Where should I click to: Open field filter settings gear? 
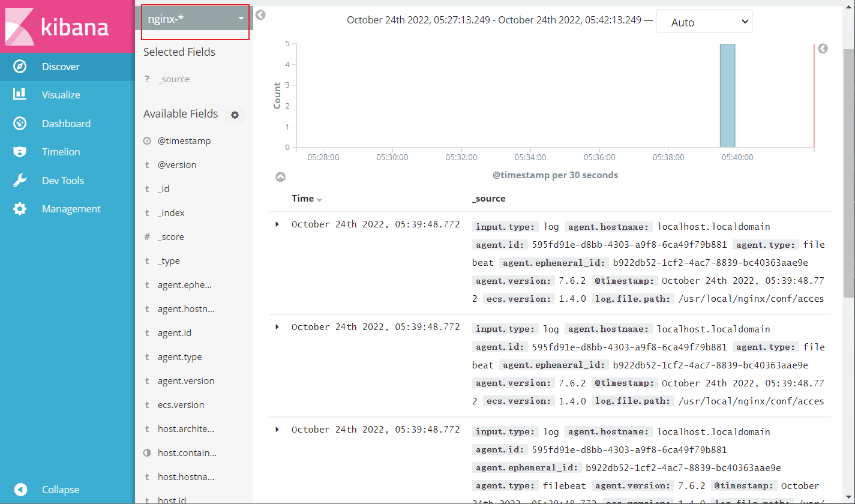click(235, 115)
